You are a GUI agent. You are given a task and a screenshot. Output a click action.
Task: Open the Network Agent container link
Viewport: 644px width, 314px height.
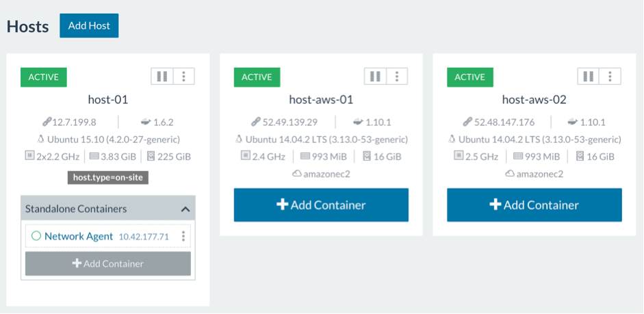(79, 236)
